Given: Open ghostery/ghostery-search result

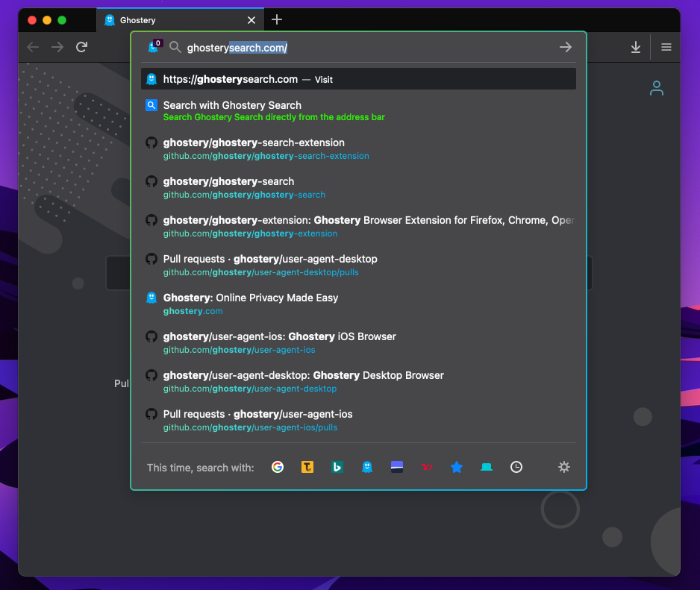Looking at the screenshot, I should (x=358, y=188).
